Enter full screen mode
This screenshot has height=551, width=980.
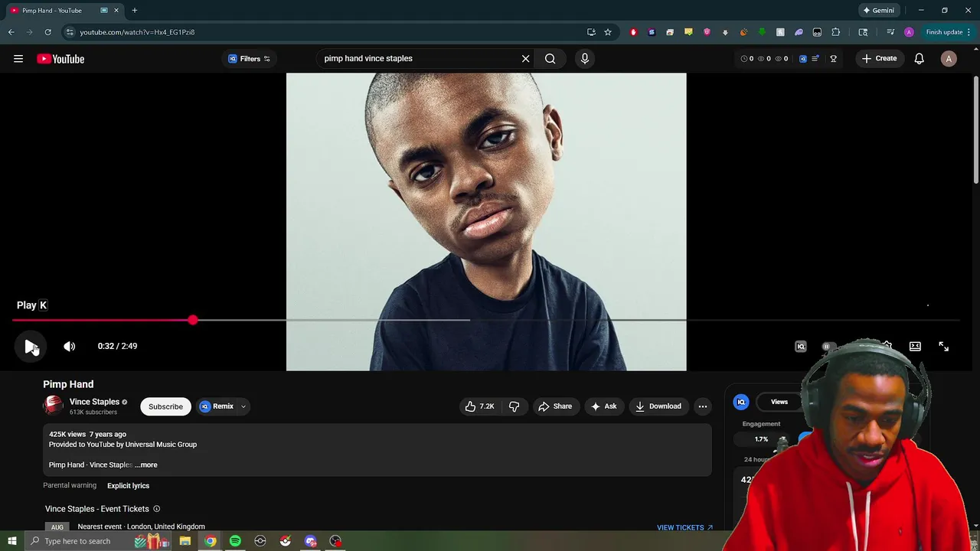tap(944, 347)
